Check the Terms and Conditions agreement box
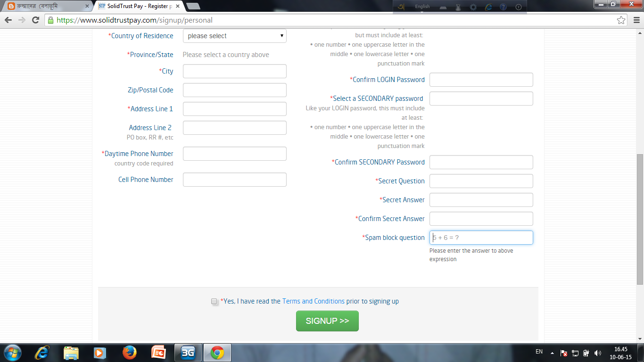 tap(214, 301)
